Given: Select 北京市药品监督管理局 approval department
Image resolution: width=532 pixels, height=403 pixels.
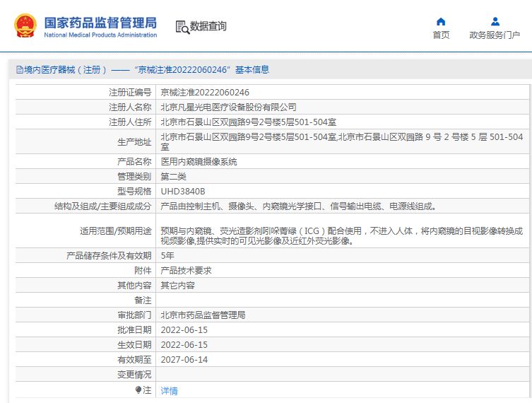Looking at the screenshot, I should (203, 315).
